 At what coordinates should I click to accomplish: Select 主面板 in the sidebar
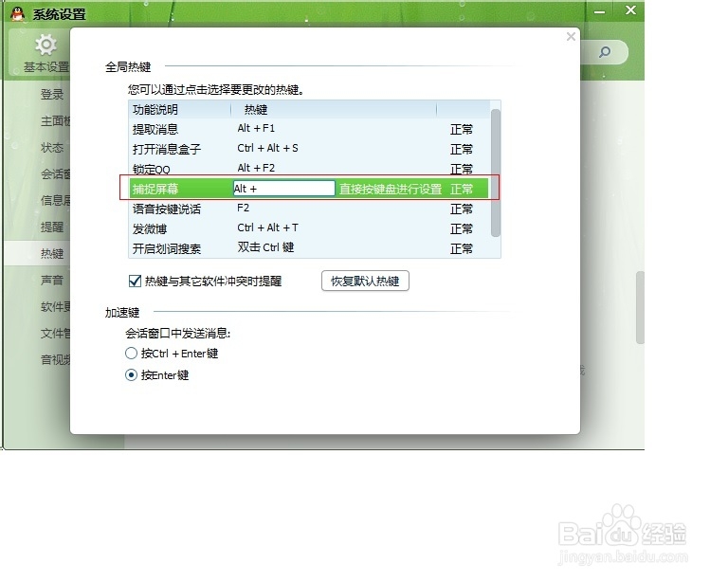click(x=55, y=121)
